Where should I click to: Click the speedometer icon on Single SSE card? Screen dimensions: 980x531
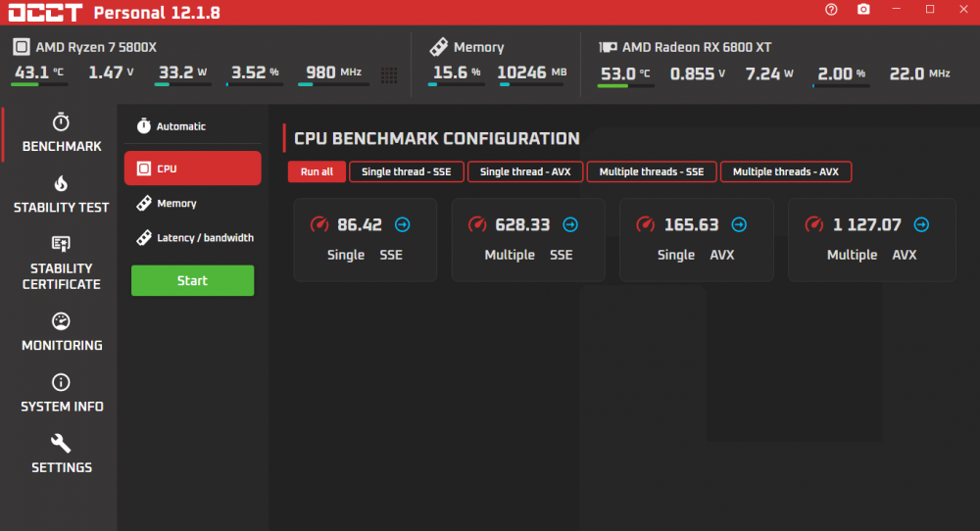pyautogui.click(x=319, y=224)
